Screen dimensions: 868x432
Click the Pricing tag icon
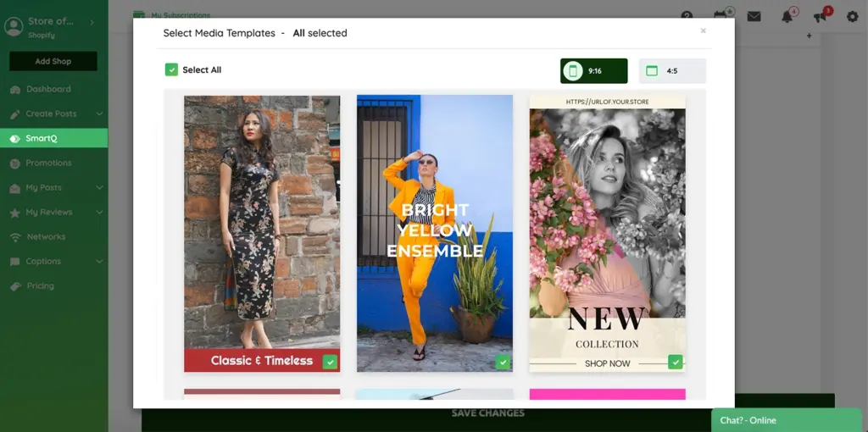[14, 286]
